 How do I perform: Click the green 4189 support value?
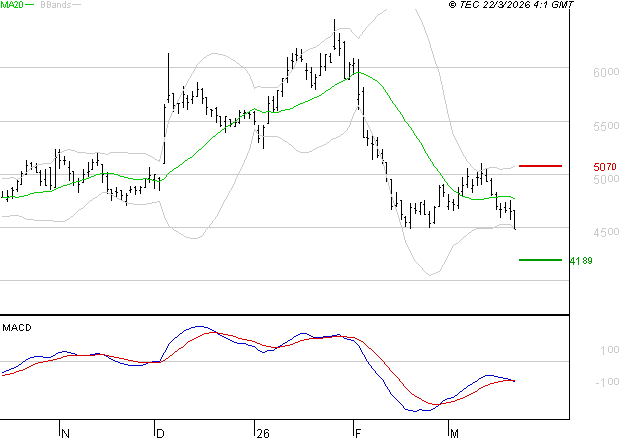click(581, 261)
